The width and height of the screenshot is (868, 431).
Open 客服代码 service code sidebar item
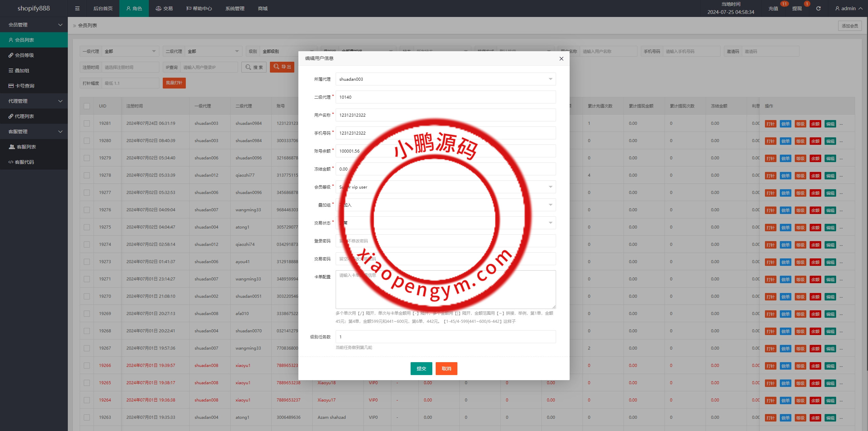tap(24, 162)
